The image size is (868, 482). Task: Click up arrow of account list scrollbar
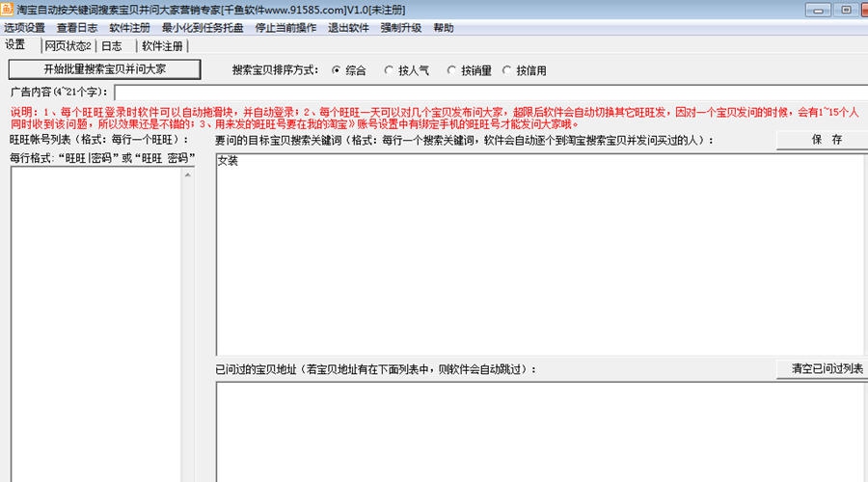(188, 174)
